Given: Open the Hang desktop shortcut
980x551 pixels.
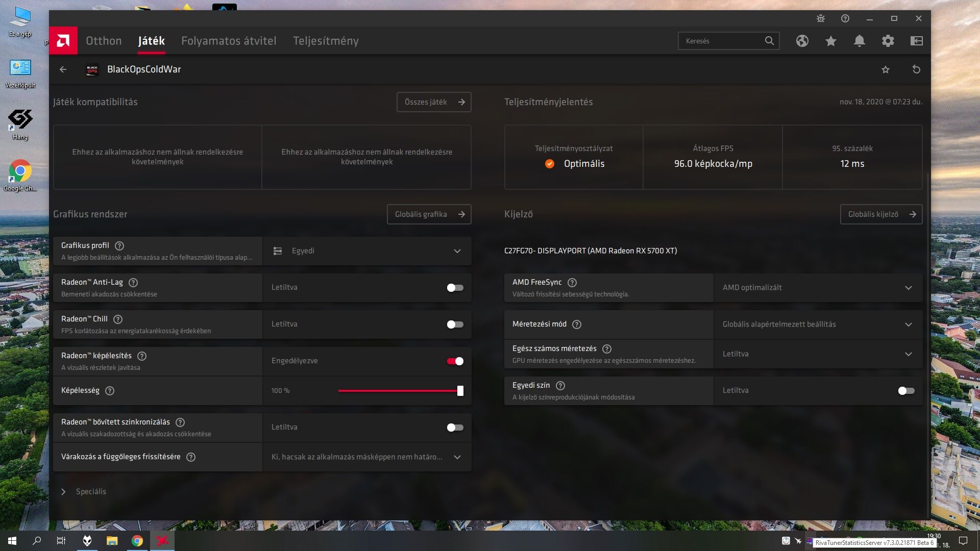Looking at the screenshot, I should [x=20, y=124].
